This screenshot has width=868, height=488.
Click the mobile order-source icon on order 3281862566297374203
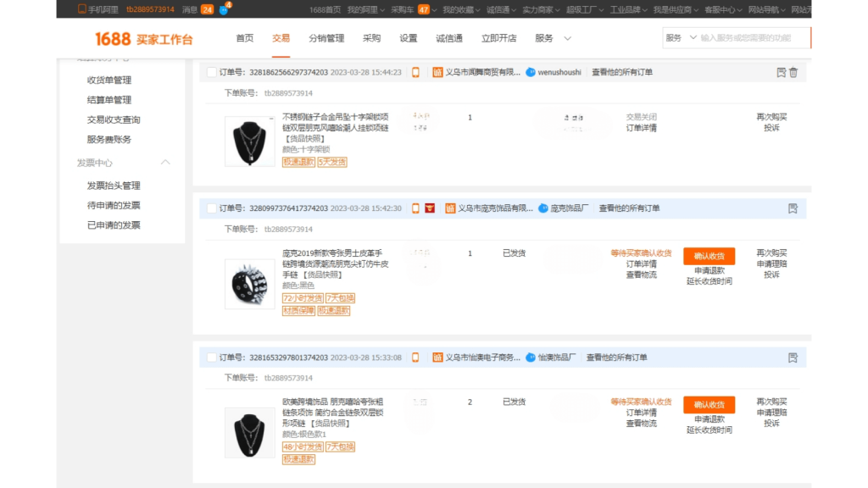[x=415, y=74]
